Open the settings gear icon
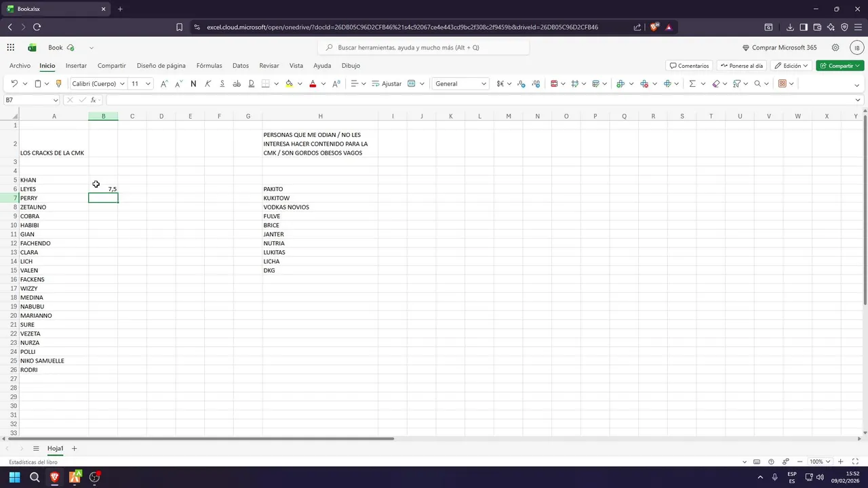The width and height of the screenshot is (868, 488). point(835,47)
